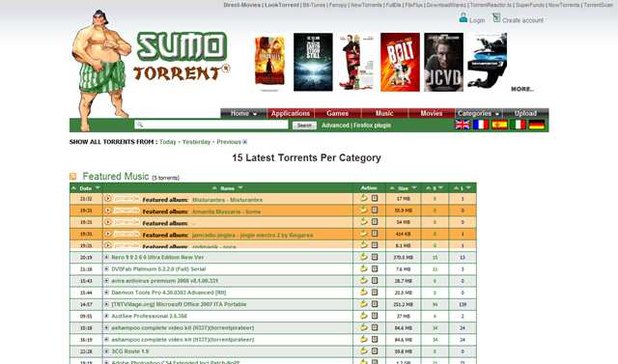Click into the torrent search field
The height and width of the screenshot is (364, 618).
pos(211,125)
